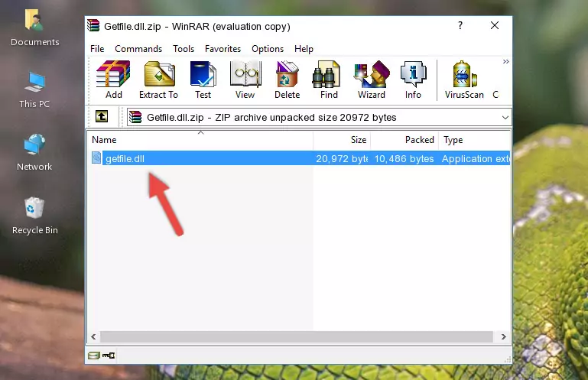Open the Tools menu
Screen dimensions: 588x380
point(184,49)
